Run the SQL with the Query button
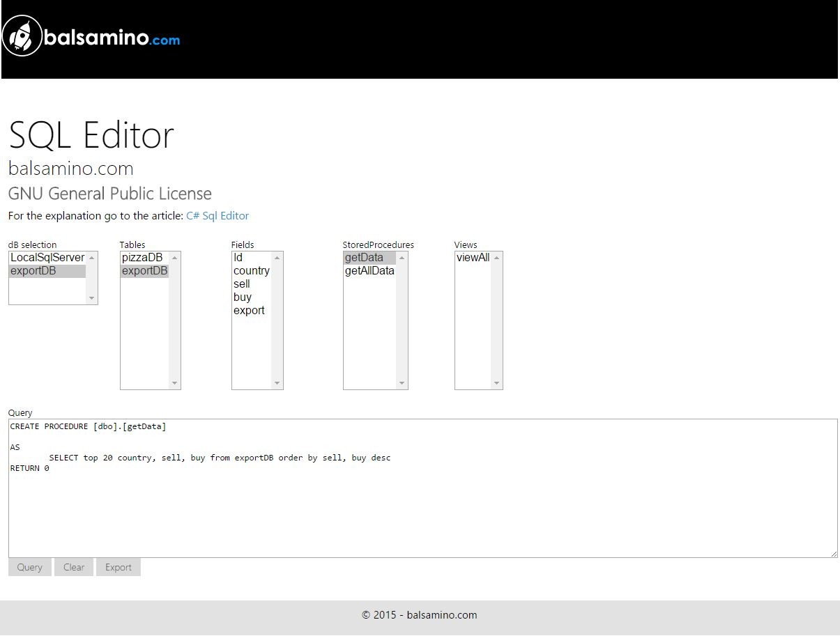This screenshot has width=840, height=636. click(30, 567)
